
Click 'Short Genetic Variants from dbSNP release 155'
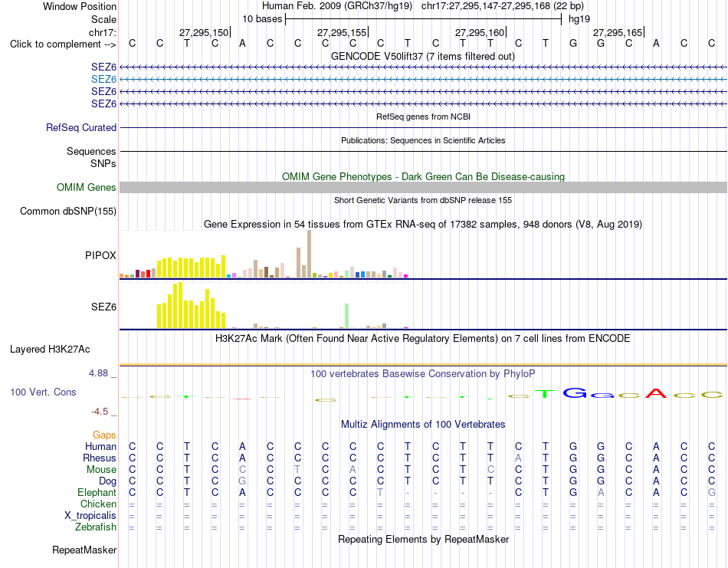click(423, 200)
